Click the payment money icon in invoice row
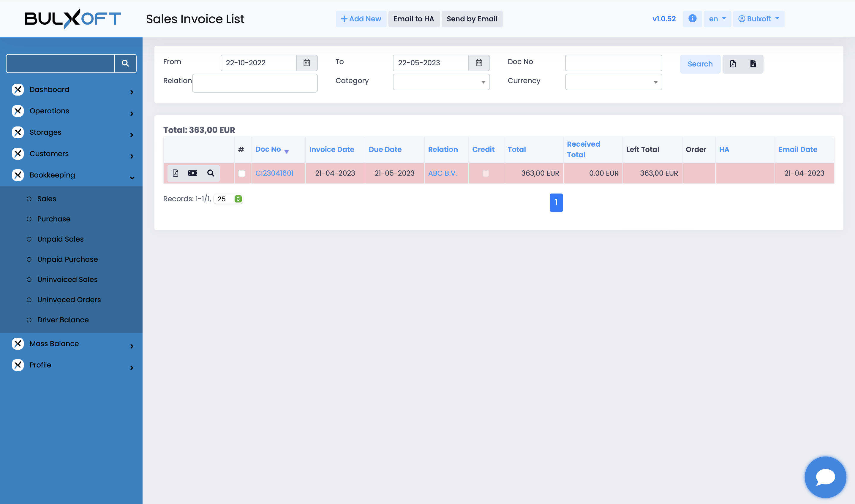The image size is (855, 504). [x=193, y=173]
